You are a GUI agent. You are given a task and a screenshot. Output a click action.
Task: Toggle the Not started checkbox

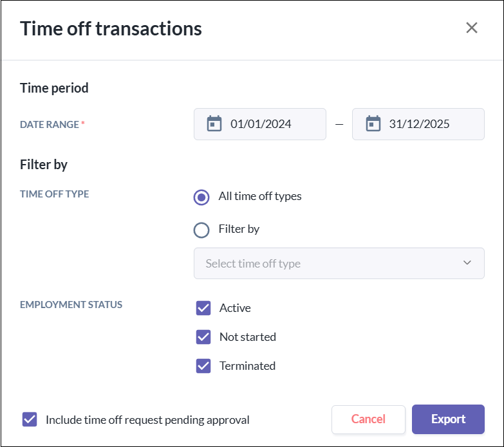pos(203,337)
